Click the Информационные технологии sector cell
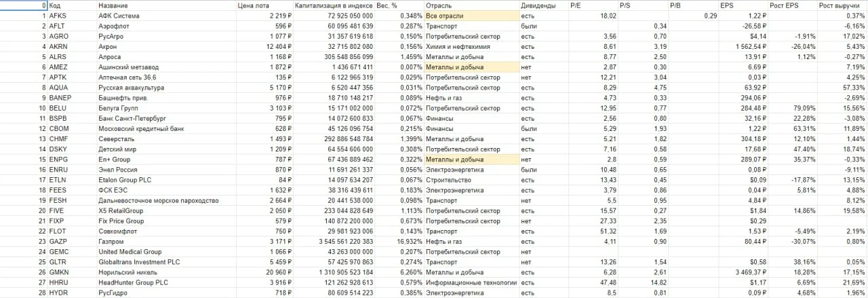The width and height of the screenshot is (868, 298). pos(471,282)
